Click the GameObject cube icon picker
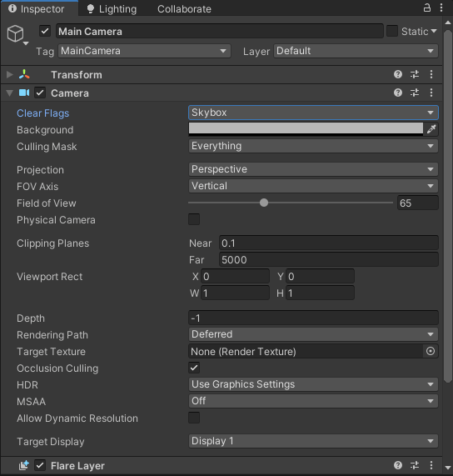 [x=17, y=35]
